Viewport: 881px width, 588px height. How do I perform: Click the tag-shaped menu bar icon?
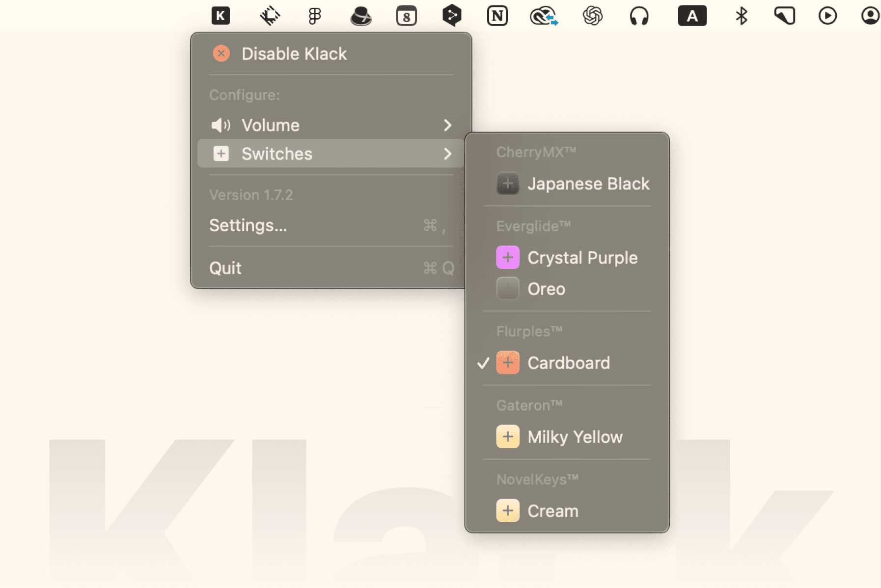pyautogui.click(x=784, y=16)
